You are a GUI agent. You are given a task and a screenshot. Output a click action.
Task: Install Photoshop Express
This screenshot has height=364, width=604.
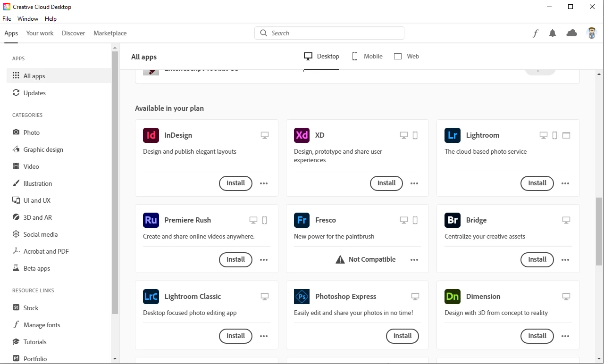click(403, 336)
